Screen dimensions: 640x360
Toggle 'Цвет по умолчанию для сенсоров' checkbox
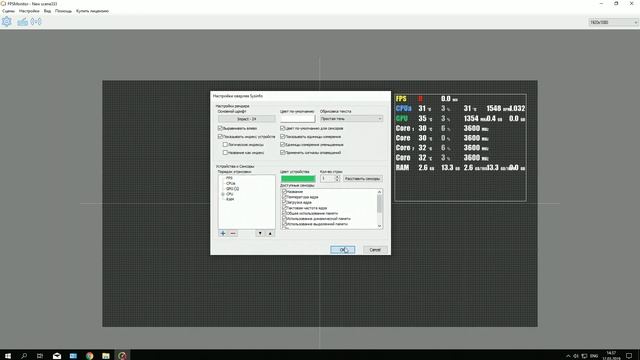tap(282, 128)
